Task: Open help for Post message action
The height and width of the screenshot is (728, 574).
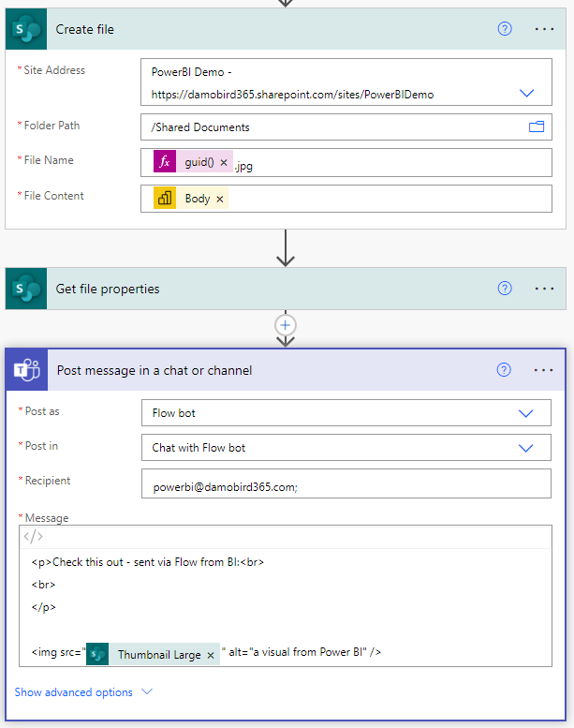Action: 504,370
